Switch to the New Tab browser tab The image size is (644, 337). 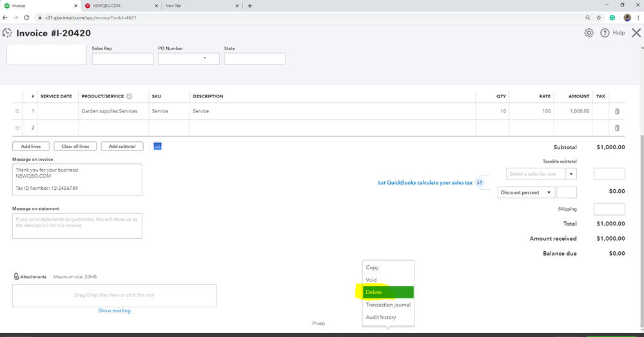tap(201, 6)
